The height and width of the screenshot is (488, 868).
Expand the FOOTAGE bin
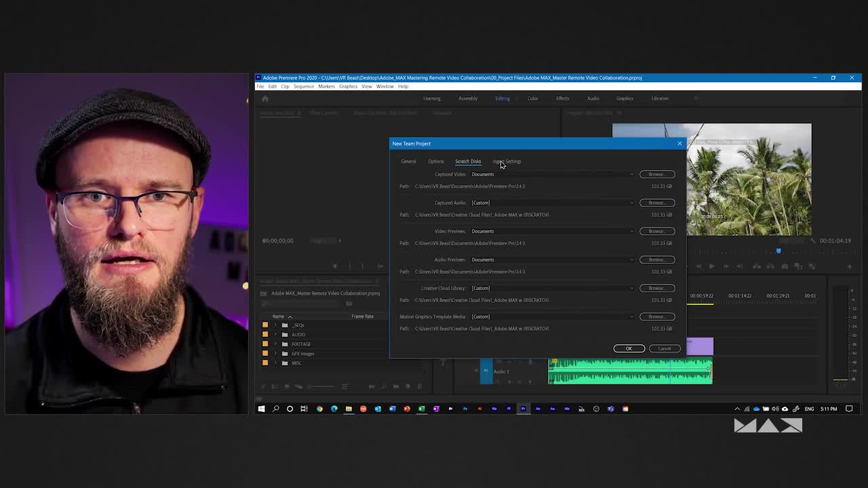[275, 344]
